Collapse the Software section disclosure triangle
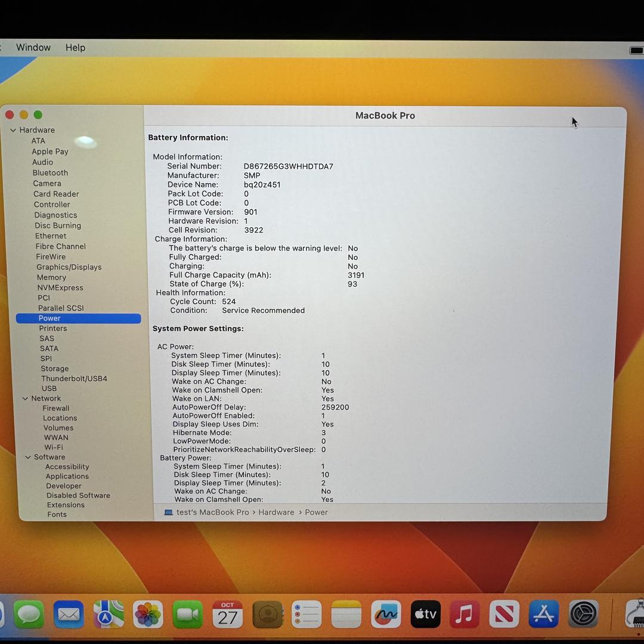Screen dimensions: 644x644 (28, 457)
